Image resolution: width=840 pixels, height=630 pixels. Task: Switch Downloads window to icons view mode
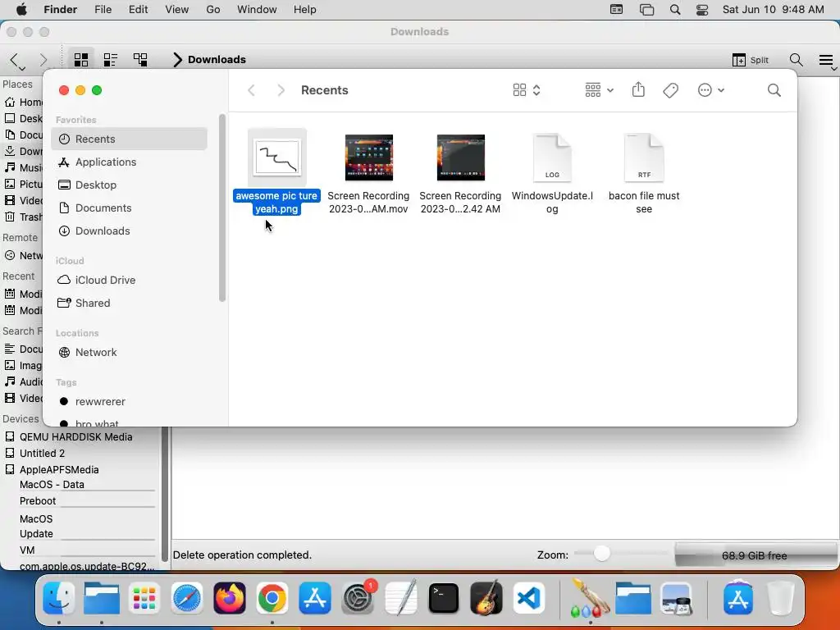(81, 59)
